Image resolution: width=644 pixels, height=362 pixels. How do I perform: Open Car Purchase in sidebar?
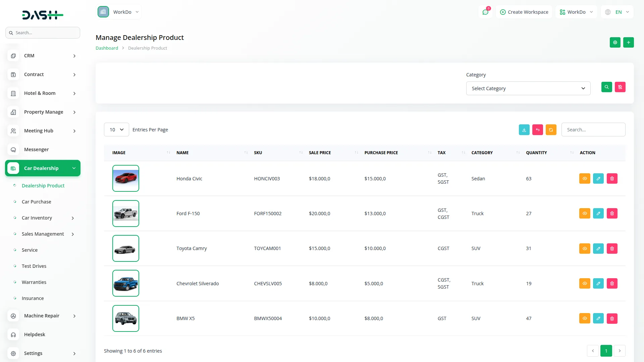36,202
